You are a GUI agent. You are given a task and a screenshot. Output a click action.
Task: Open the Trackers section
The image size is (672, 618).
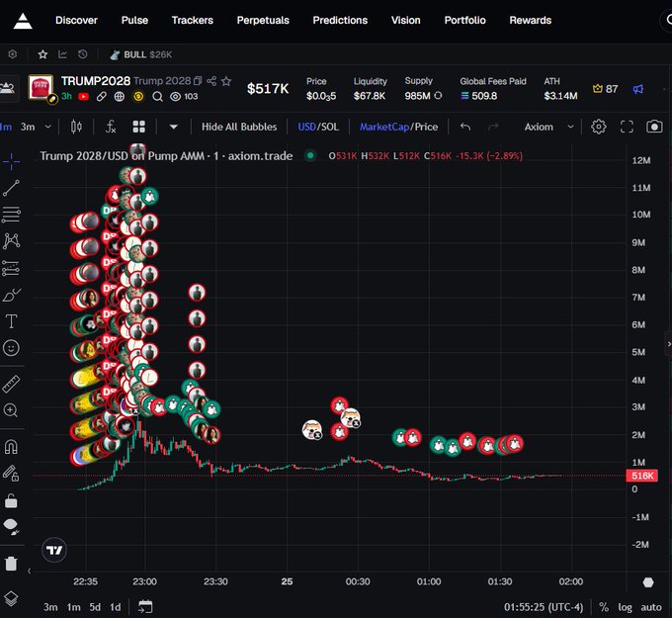(193, 20)
